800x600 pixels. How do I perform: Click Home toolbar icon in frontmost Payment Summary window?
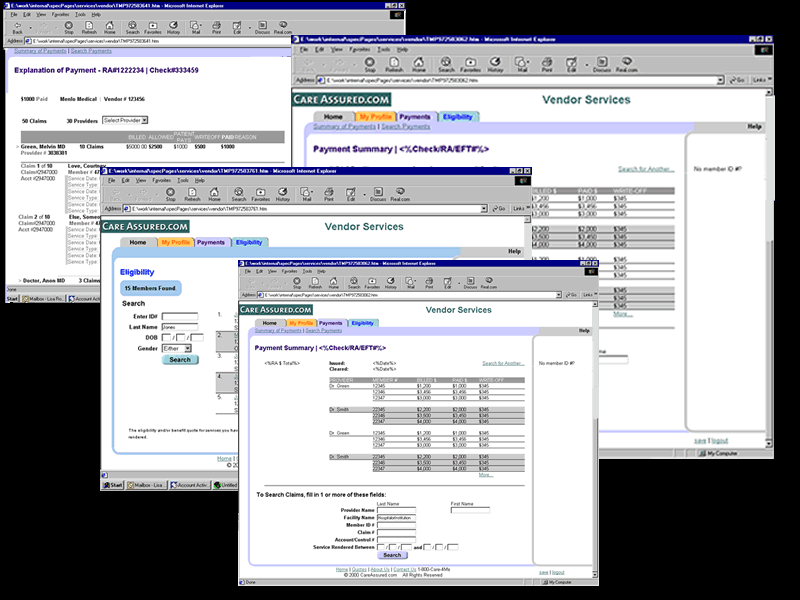coord(334,283)
